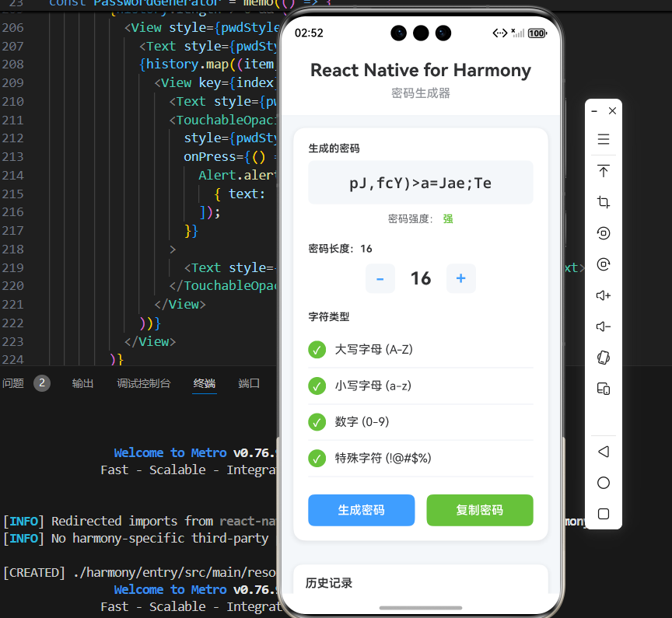Open multi-screen collaboration icon in the toolbar
The width and height of the screenshot is (672, 618).
click(604, 389)
